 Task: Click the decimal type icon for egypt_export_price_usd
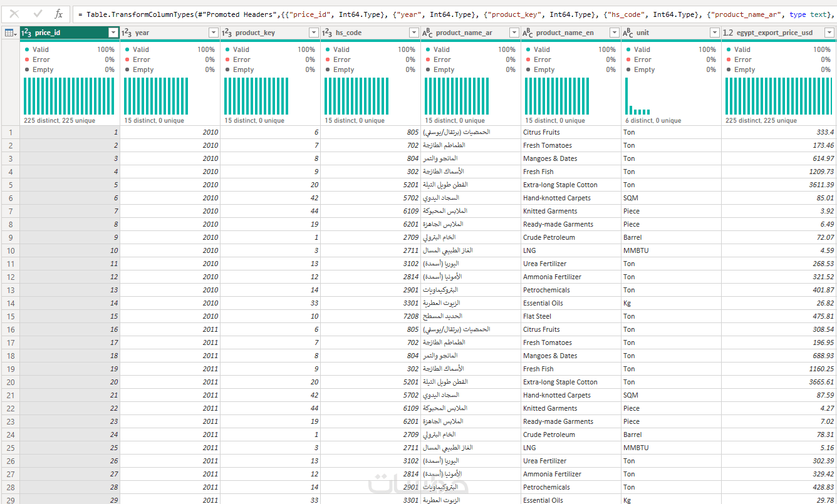click(x=728, y=33)
